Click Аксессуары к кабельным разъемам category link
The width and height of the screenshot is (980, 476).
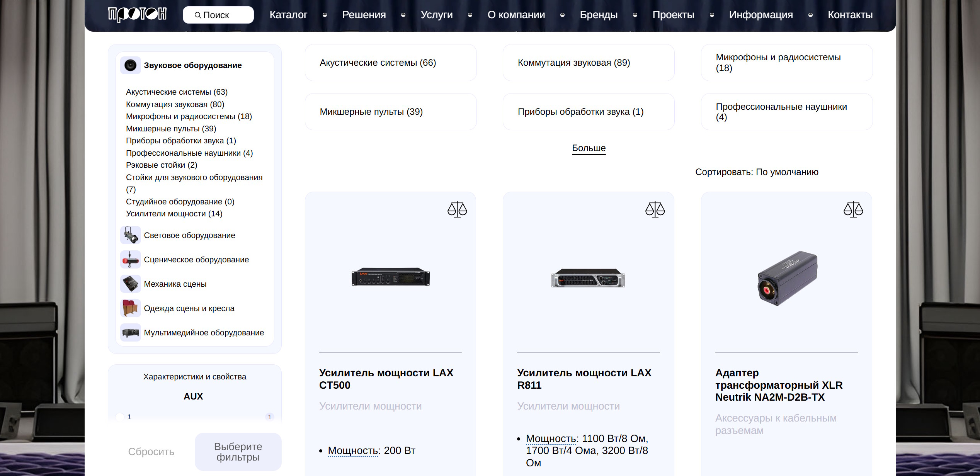[x=776, y=424]
